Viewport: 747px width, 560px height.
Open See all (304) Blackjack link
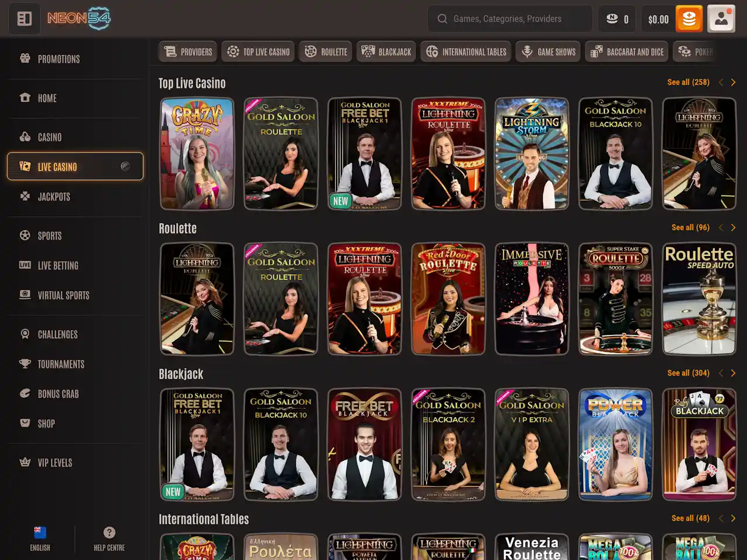tap(688, 373)
